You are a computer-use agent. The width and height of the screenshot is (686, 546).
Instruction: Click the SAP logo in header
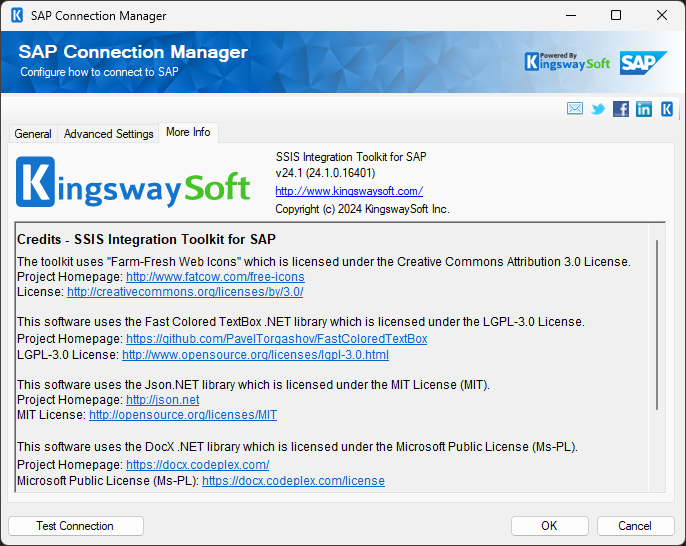(x=643, y=62)
